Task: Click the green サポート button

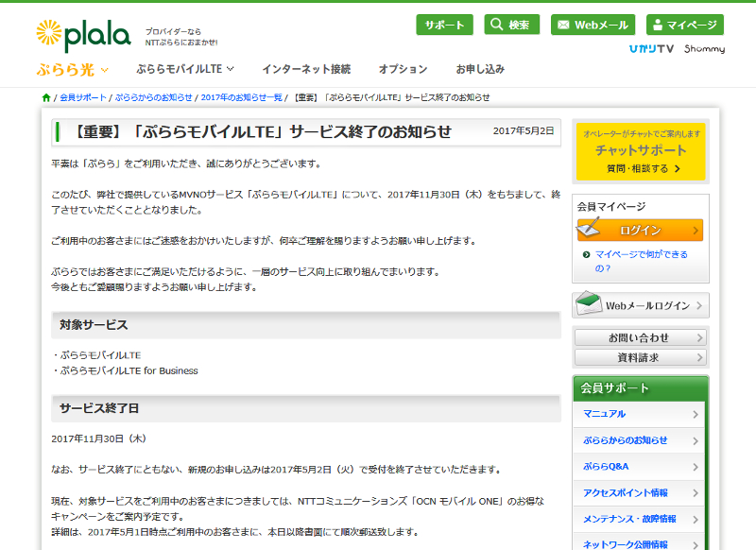Action: click(x=443, y=24)
